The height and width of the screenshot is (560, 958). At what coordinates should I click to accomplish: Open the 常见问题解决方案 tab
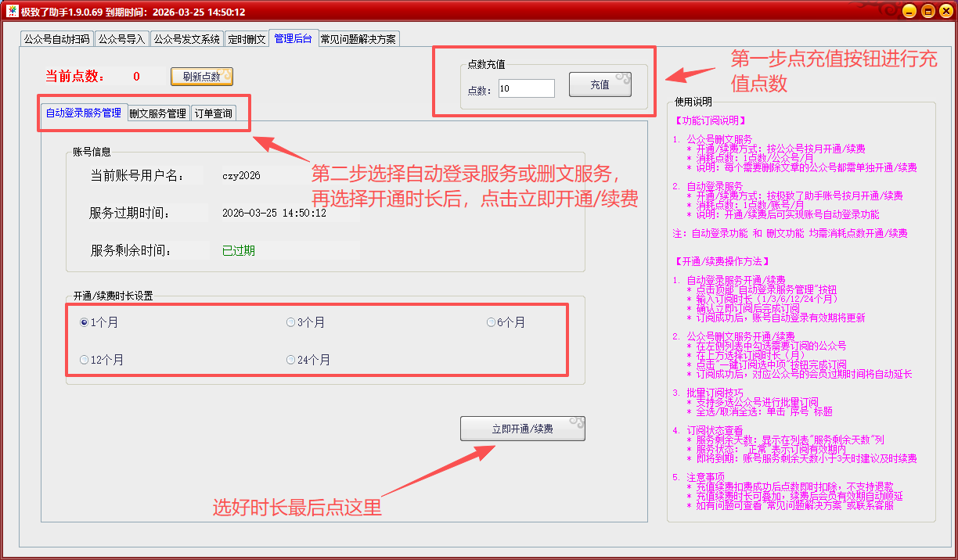click(358, 39)
